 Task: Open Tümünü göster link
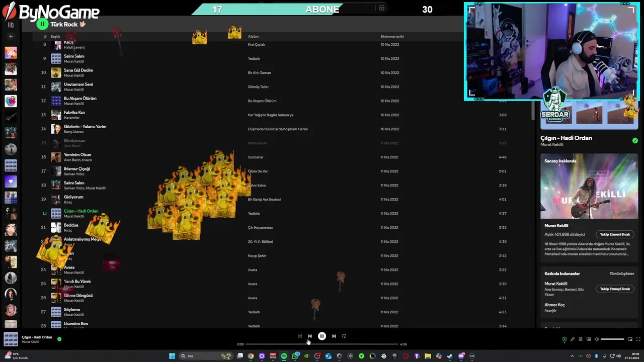point(622,274)
